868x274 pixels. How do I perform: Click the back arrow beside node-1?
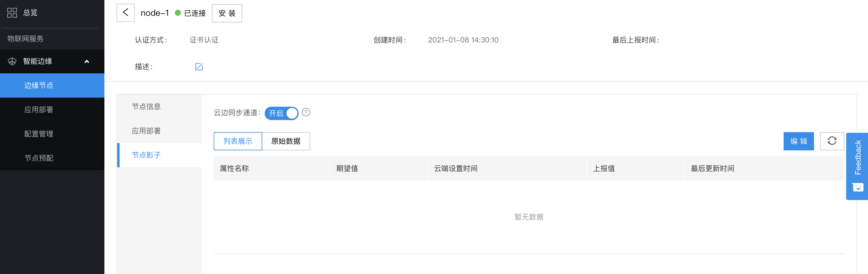pos(125,13)
